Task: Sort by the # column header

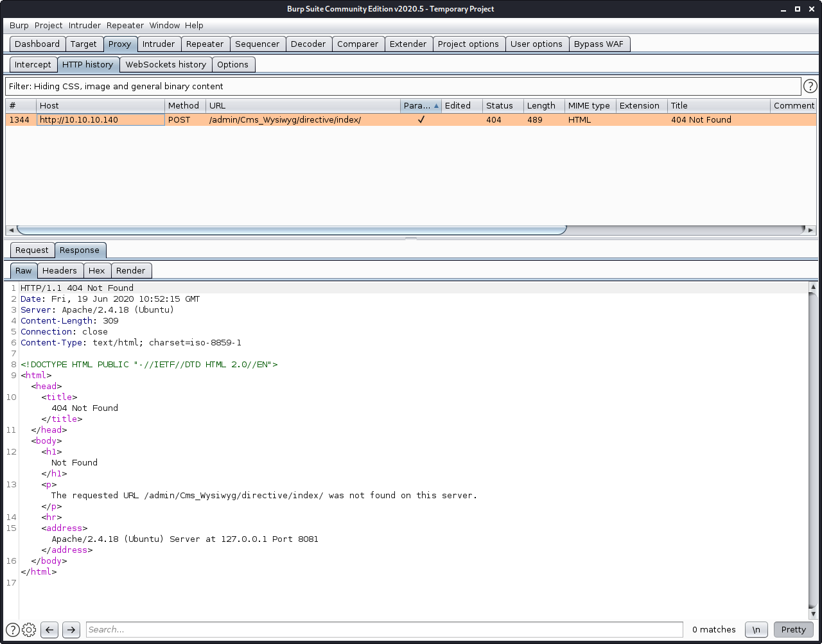Action: [21, 106]
